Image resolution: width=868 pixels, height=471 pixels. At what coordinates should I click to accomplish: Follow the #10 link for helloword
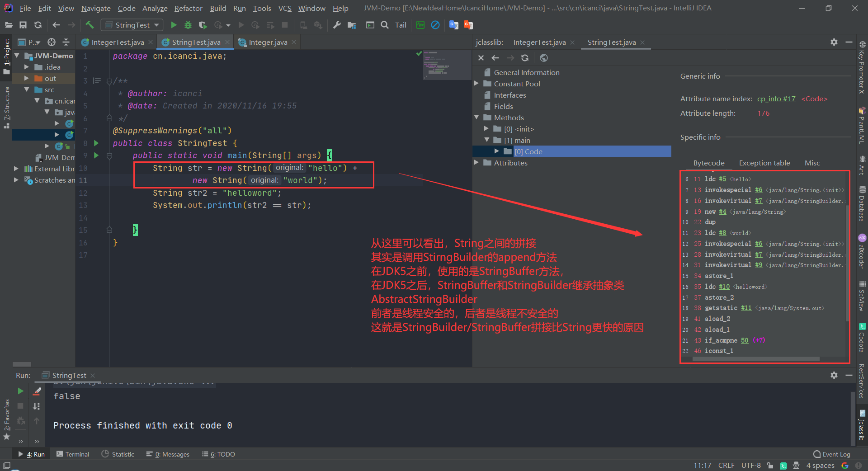pos(724,287)
